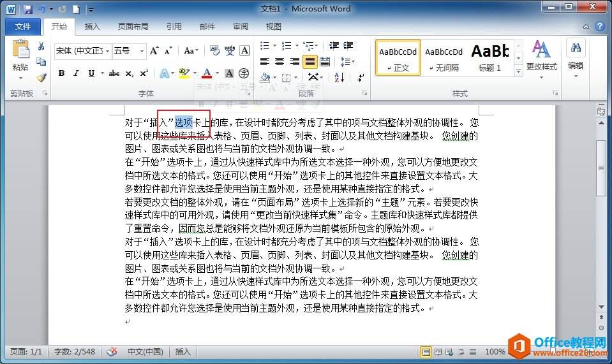Apply superscript x² formatting
This screenshot has width=612, height=364.
[x=144, y=73]
